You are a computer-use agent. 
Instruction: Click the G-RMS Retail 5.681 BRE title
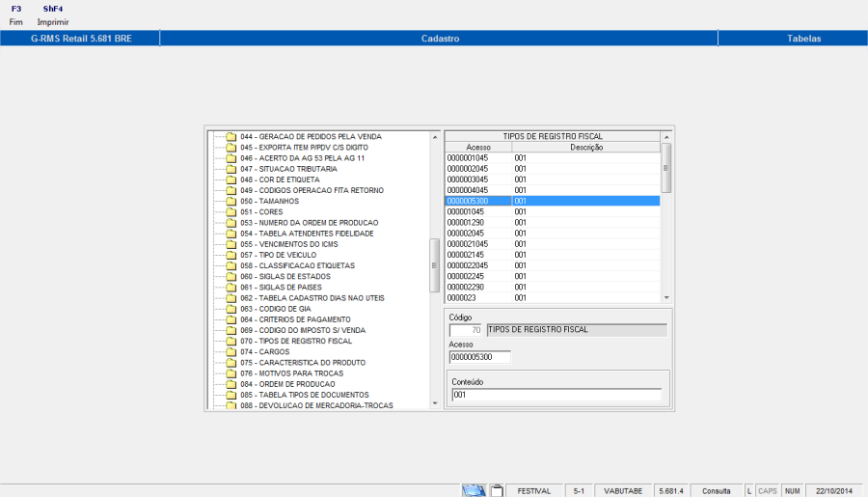pos(81,39)
